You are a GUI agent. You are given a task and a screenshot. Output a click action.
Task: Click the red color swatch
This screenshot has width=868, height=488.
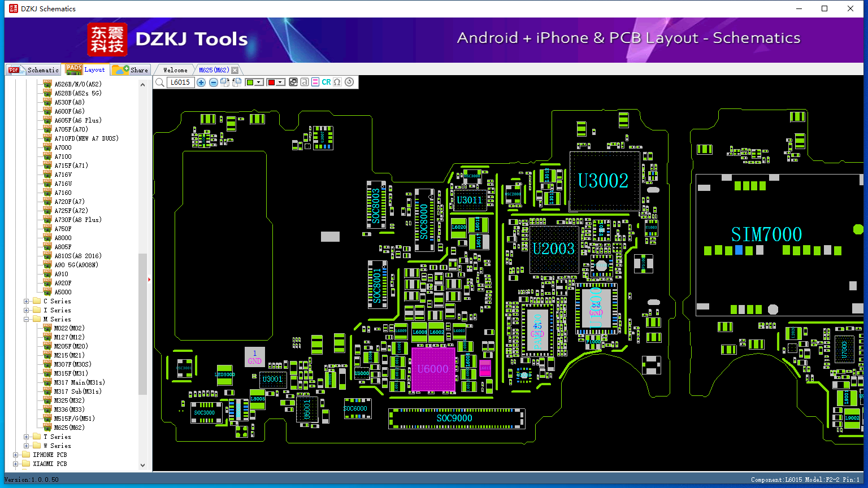271,82
